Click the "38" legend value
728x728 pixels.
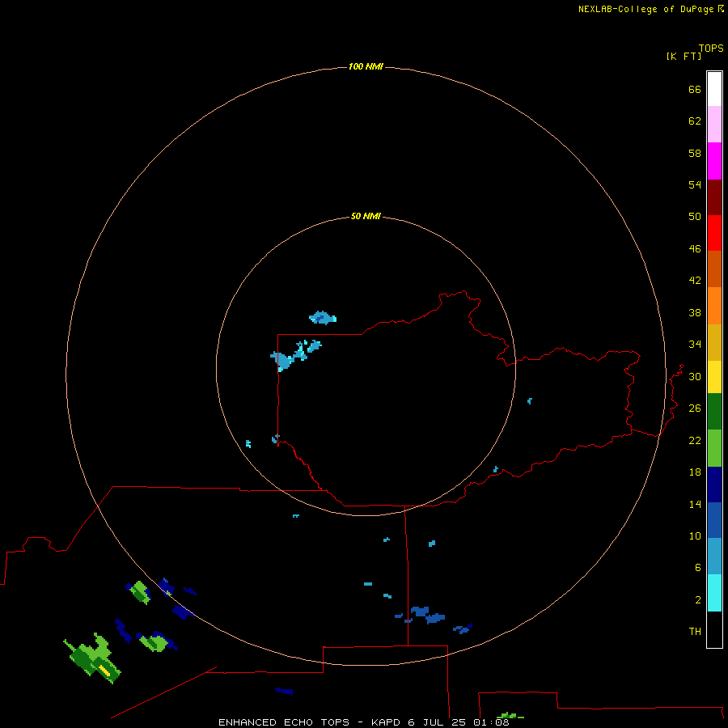695,313
